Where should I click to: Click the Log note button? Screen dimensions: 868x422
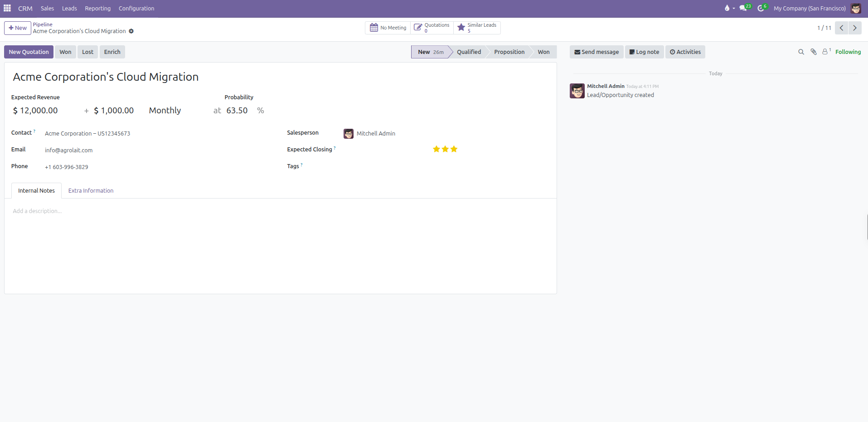pos(644,52)
